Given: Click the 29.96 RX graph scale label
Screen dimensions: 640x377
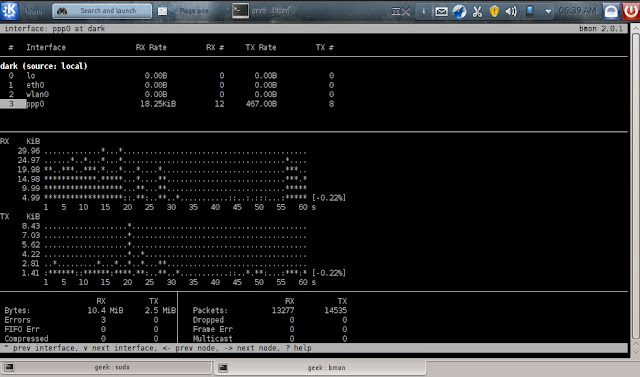Looking at the screenshot, I should click(x=29, y=151).
